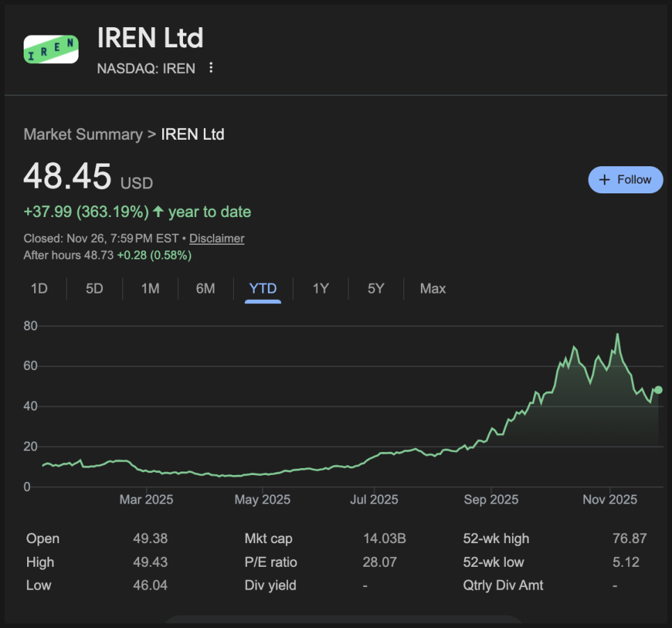Switch to the 5D chart range
Screen dimensions: 672x628
point(95,289)
